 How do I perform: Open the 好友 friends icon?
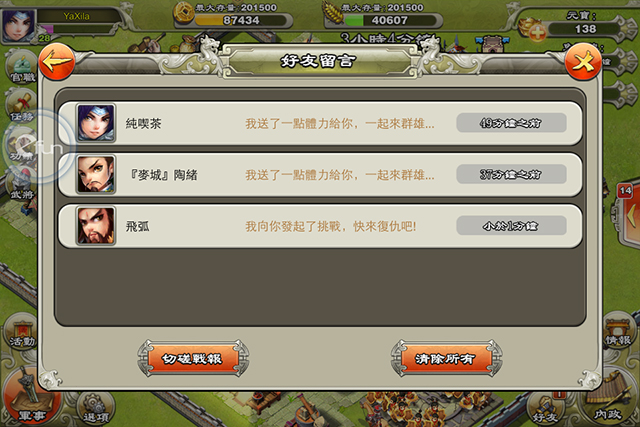545,409
